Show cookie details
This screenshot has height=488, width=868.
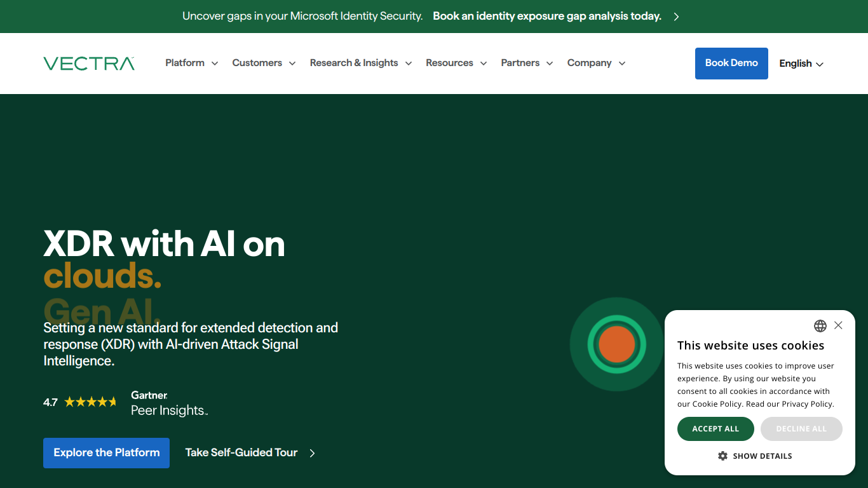point(755,456)
